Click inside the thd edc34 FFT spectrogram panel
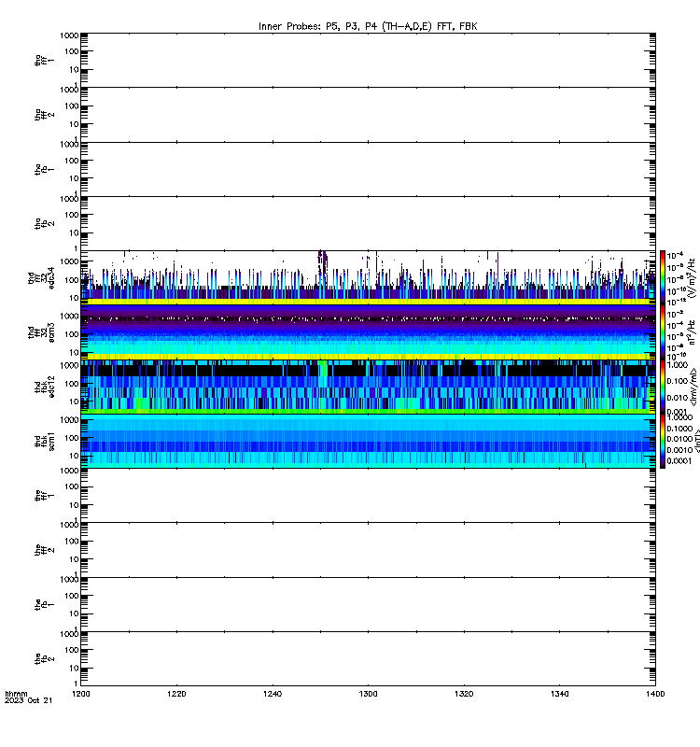Image resolution: width=700 pixels, height=747 pixels. (368, 277)
